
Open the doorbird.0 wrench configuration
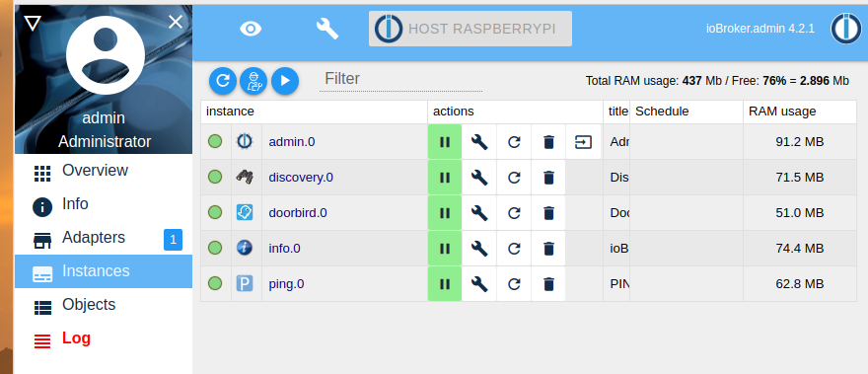(x=479, y=213)
